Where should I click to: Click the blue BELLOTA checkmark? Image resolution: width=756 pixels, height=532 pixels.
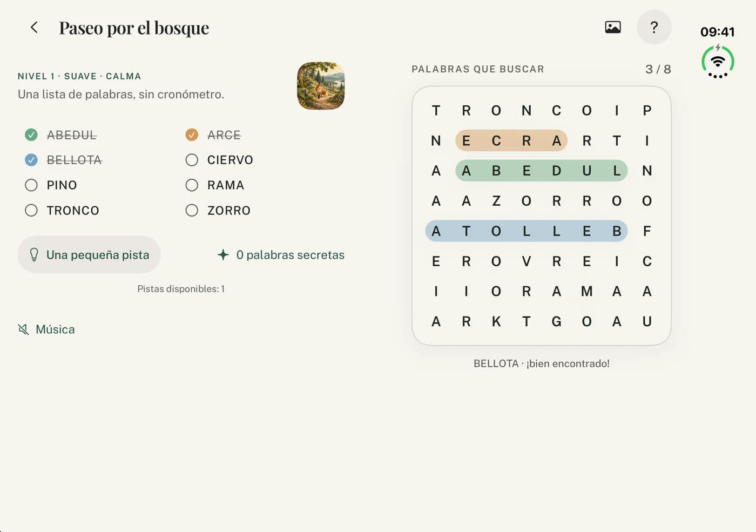[31, 160]
